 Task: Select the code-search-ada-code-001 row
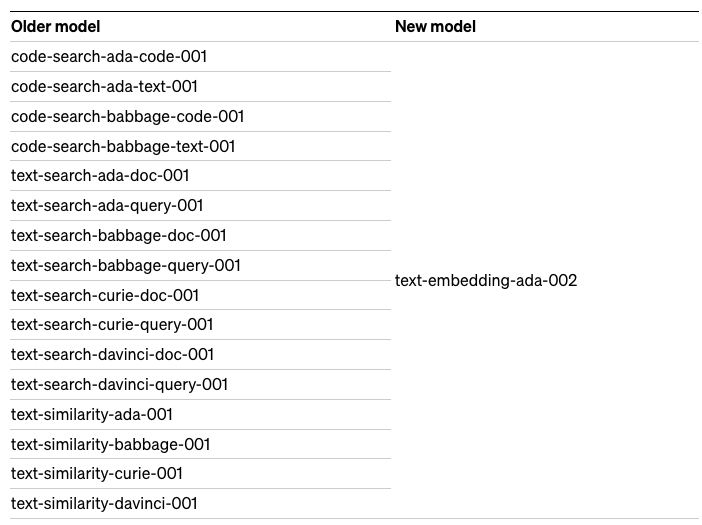pyautogui.click(x=109, y=57)
